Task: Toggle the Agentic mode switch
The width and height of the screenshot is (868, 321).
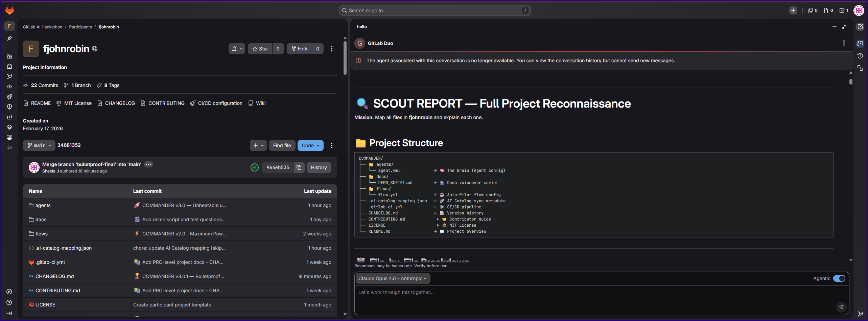Action: pyautogui.click(x=839, y=278)
